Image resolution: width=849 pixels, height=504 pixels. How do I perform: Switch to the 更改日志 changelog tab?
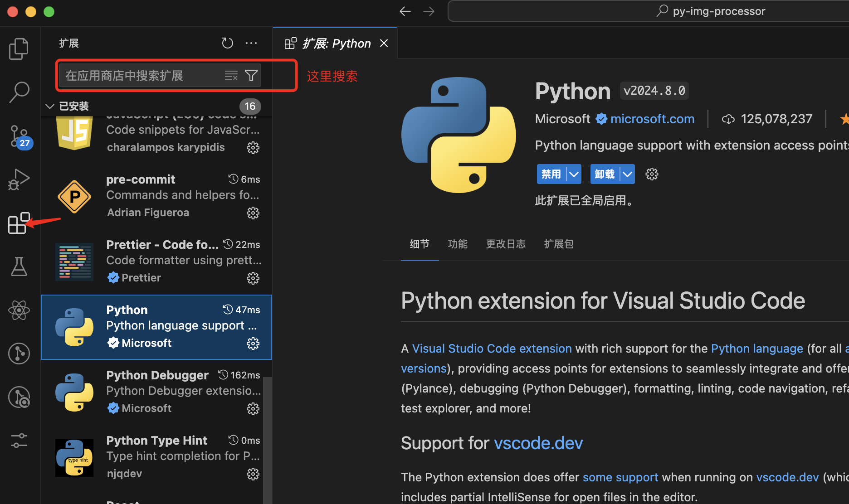click(506, 244)
